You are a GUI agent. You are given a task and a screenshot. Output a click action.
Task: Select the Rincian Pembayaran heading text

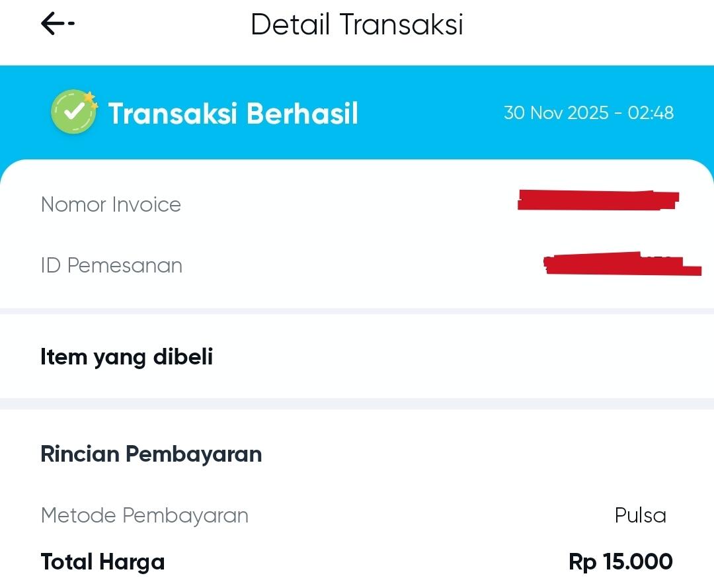[151, 454]
